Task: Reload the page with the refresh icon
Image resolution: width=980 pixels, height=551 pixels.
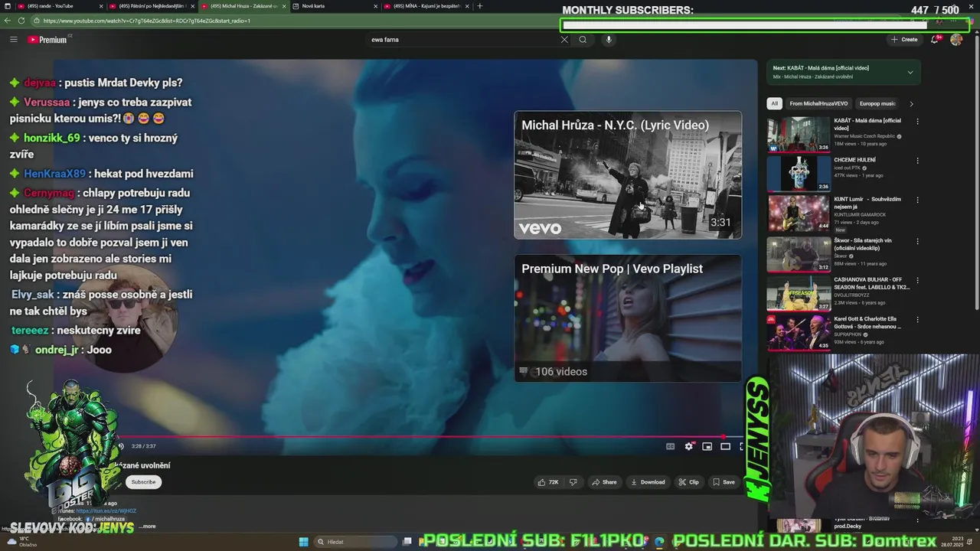Action: pos(21,21)
